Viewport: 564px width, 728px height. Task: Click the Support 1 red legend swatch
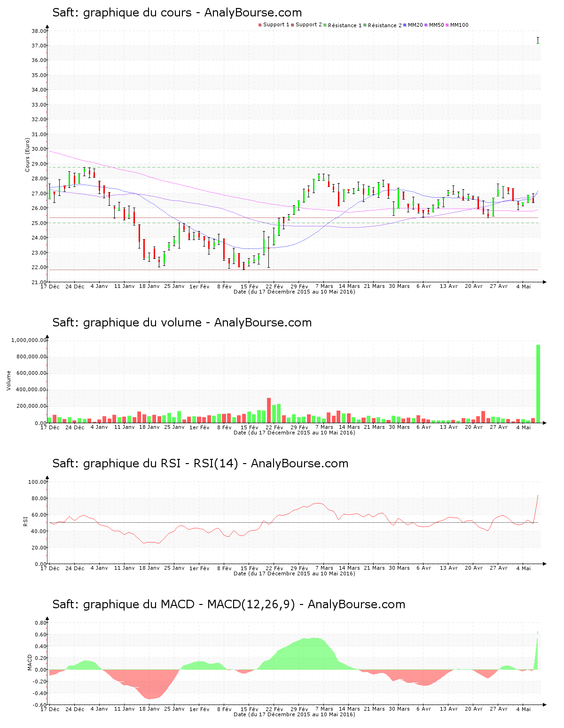(260, 25)
